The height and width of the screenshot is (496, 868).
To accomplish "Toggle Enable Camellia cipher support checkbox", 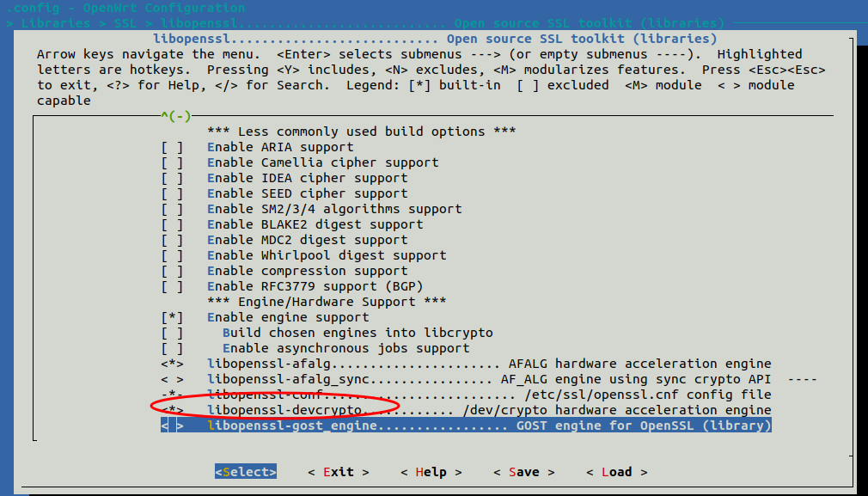I will (x=172, y=162).
